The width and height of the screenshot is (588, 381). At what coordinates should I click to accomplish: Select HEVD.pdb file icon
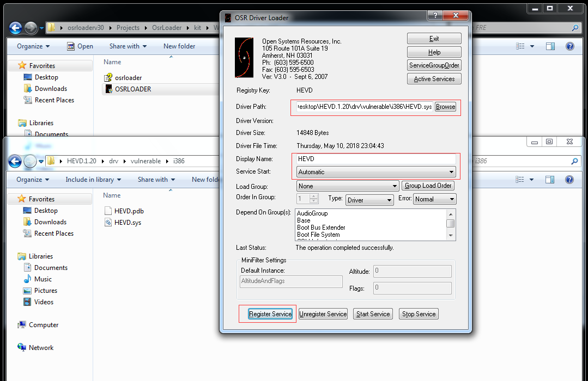(108, 211)
